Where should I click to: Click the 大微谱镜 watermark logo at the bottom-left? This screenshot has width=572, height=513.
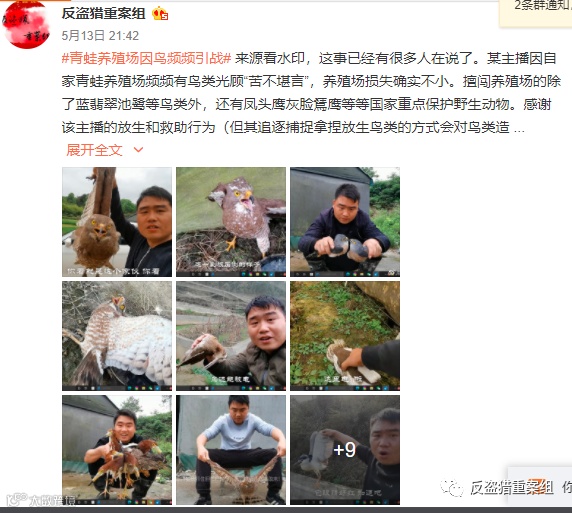40,500
